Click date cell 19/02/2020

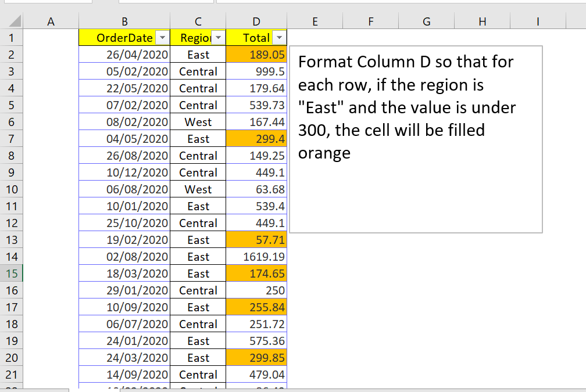tap(124, 240)
